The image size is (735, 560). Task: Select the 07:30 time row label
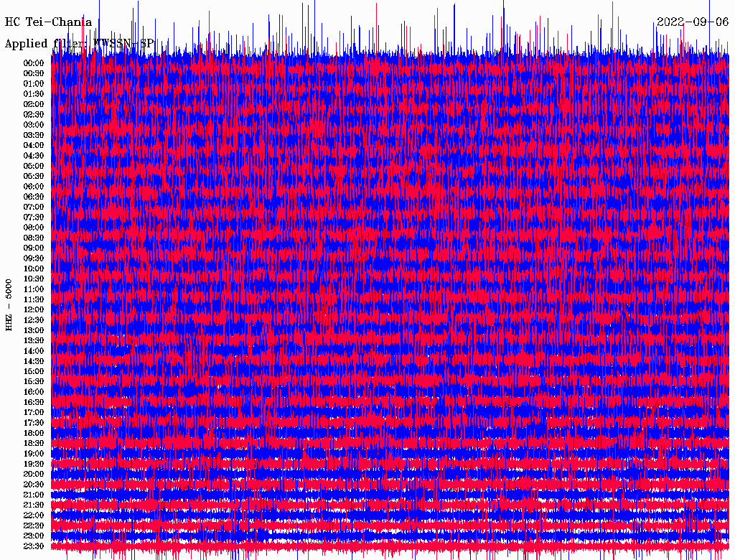(34, 217)
